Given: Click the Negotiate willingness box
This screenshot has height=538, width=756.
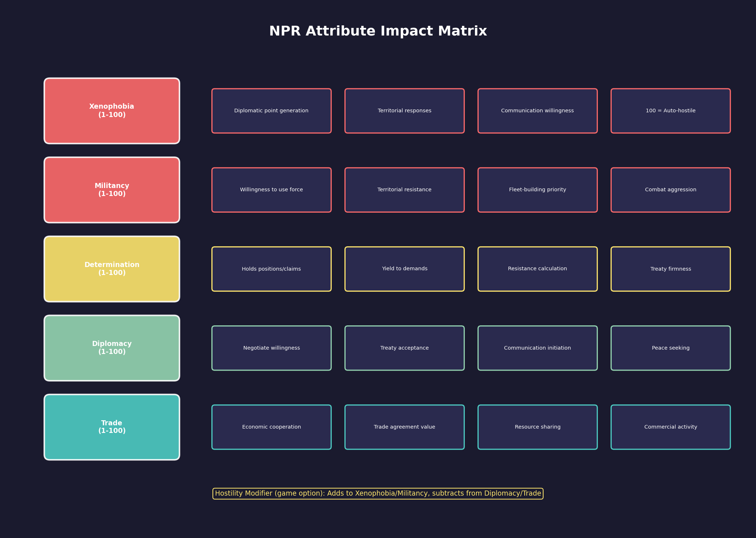Looking at the screenshot, I should coord(271,347).
